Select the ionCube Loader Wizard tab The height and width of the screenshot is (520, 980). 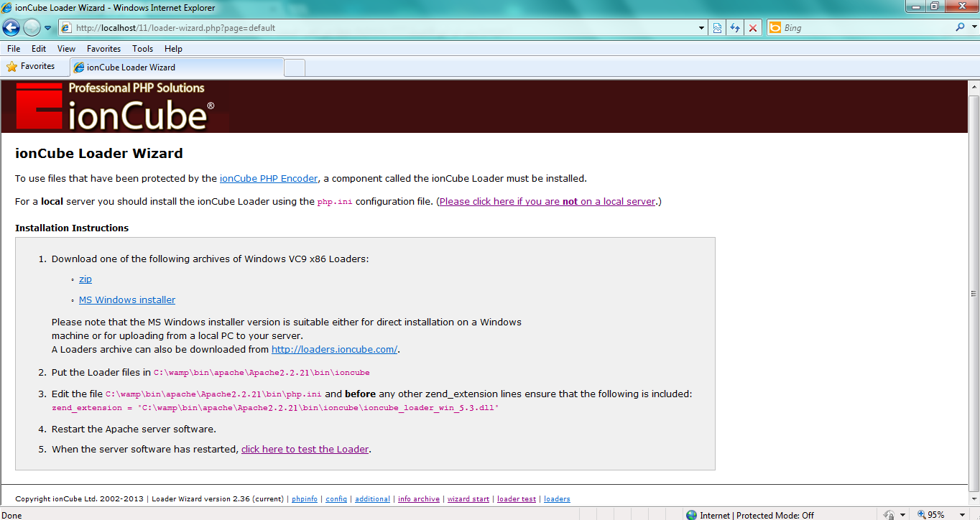click(177, 67)
